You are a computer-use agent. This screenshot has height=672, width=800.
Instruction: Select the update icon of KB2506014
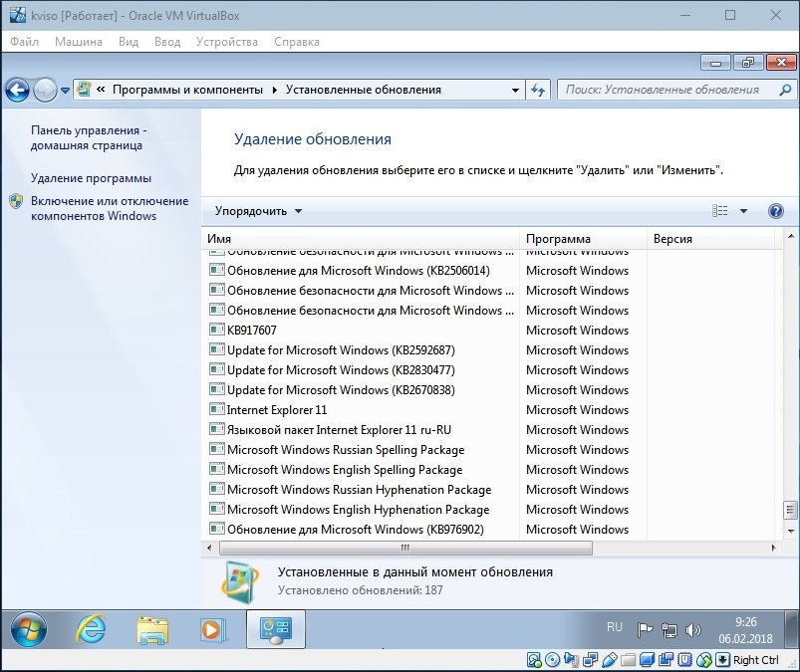coord(217,270)
